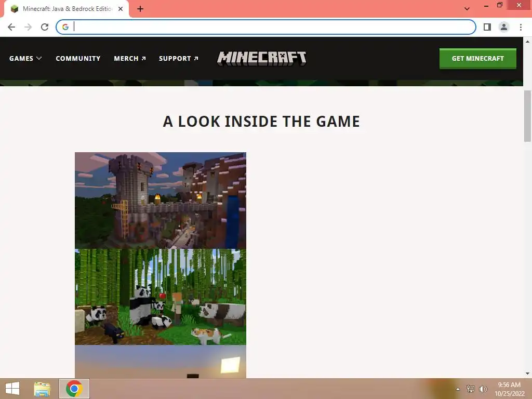Open the MERCH external link

130,58
